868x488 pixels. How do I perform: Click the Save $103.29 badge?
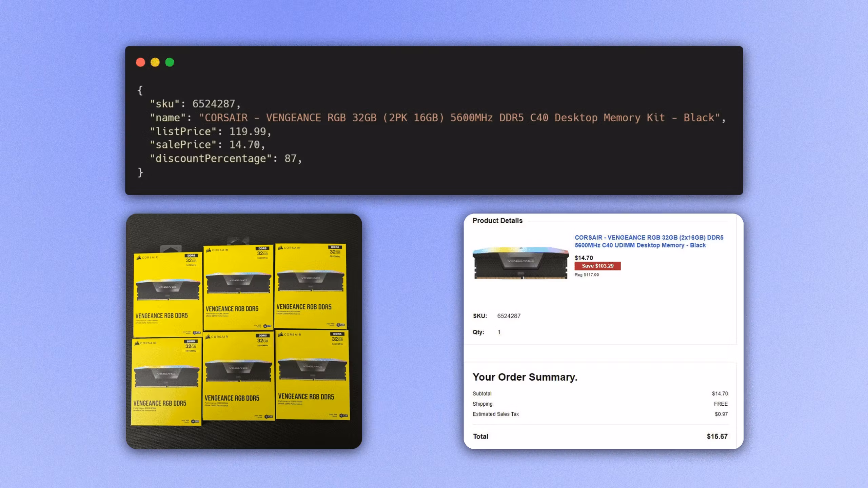[x=597, y=266]
